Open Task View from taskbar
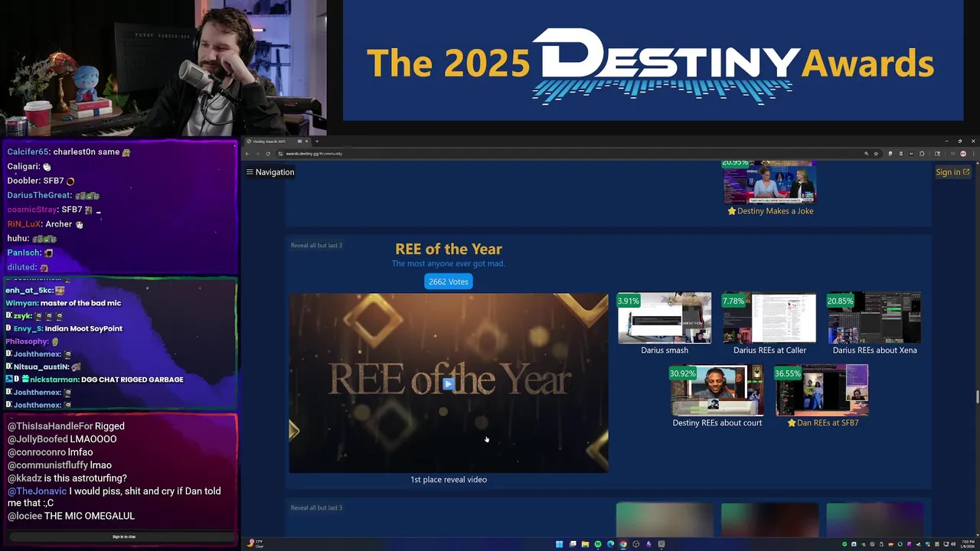The width and height of the screenshot is (980, 551). [x=573, y=544]
